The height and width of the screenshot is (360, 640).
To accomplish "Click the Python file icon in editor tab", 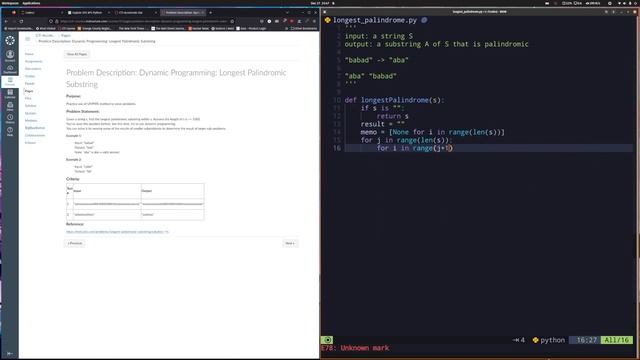I will tap(327, 20).
